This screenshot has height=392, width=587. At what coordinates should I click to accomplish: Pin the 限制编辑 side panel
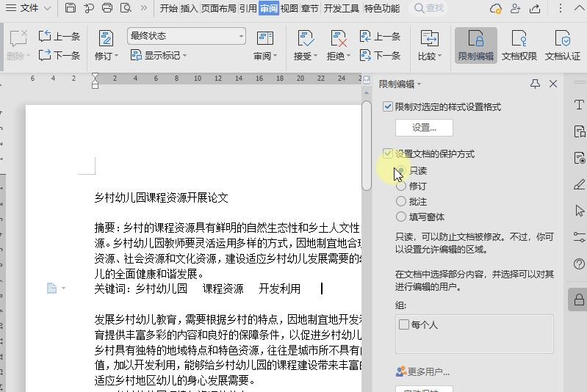[535, 84]
